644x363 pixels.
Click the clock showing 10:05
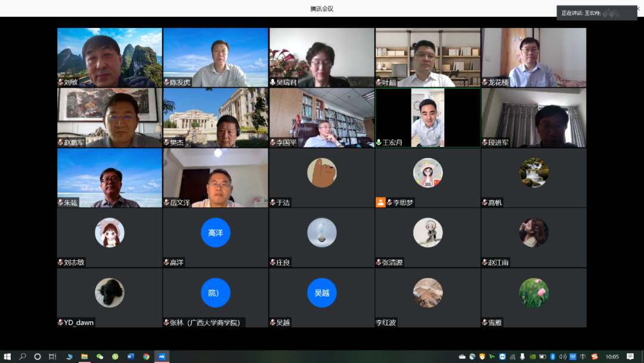coord(612,356)
